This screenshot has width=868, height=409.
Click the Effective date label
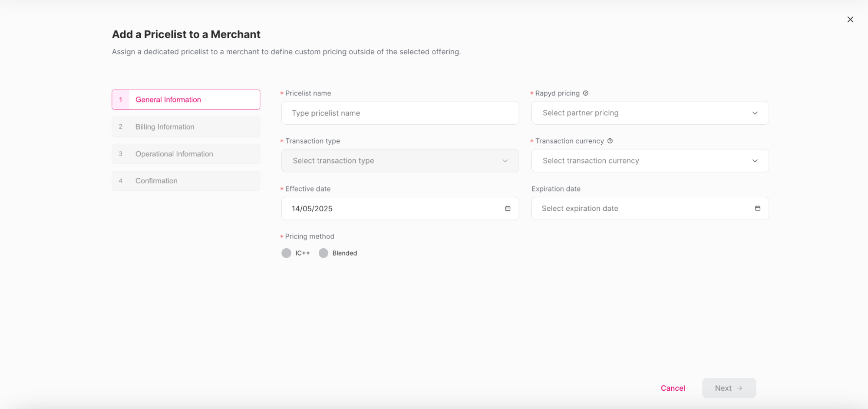308,189
